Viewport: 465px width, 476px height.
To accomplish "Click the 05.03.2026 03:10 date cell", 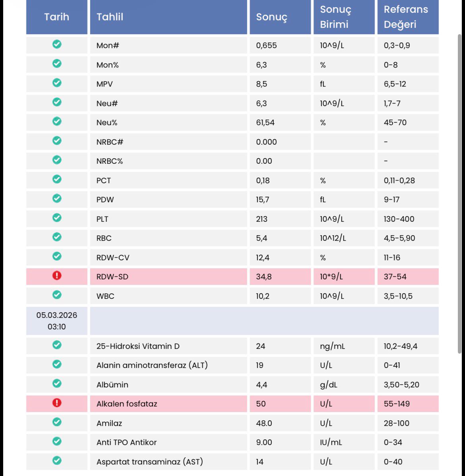I will [x=57, y=321].
